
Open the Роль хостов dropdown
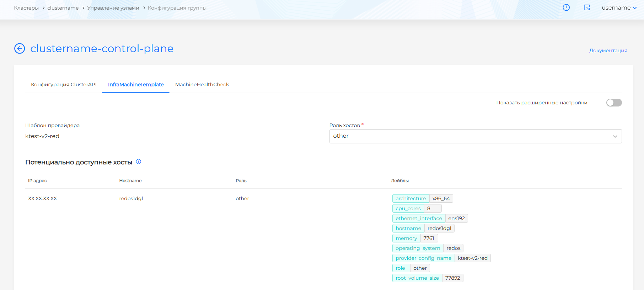click(475, 136)
